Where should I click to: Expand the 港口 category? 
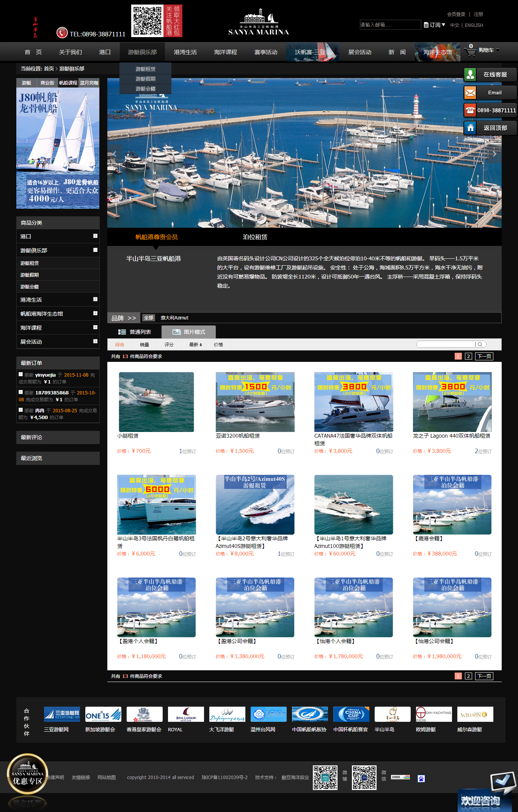pos(95,236)
